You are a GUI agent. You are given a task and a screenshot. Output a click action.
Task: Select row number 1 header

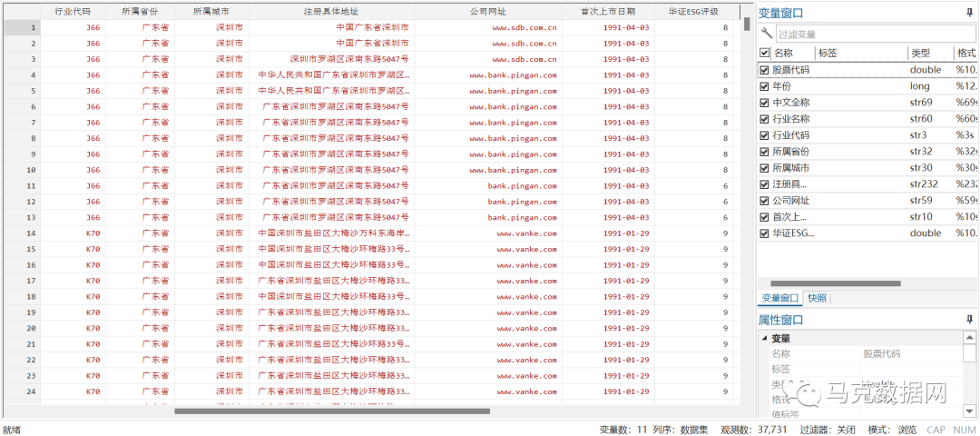(x=21, y=27)
